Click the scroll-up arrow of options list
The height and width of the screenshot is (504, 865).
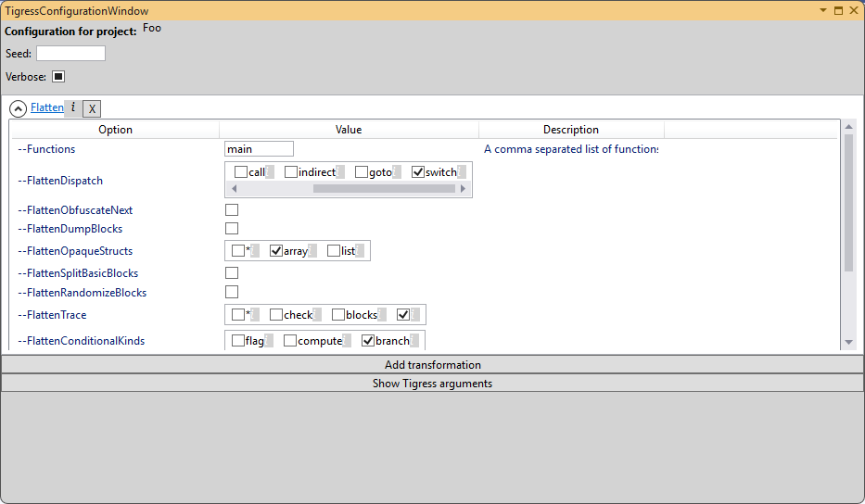pyautogui.click(x=848, y=127)
